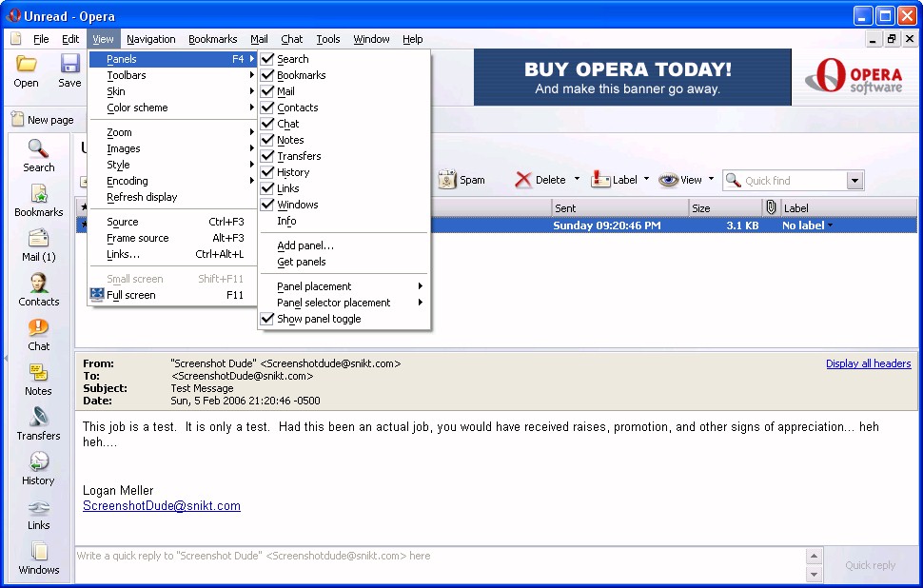Click the red Delete X icon
The image size is (923, 588).
point(522,180)
